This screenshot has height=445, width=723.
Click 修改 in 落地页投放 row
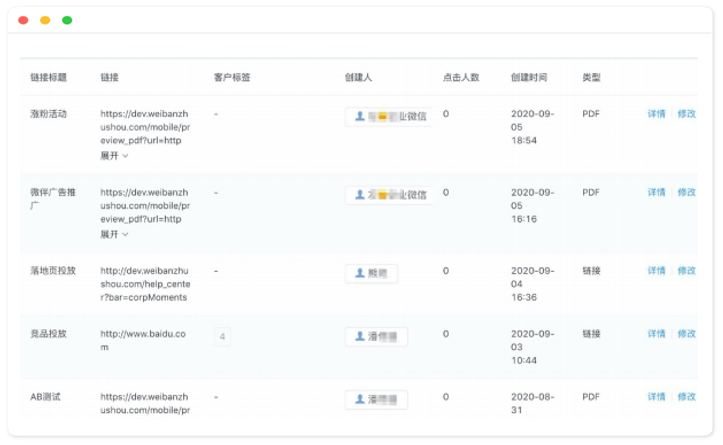(x=686, y=271)
